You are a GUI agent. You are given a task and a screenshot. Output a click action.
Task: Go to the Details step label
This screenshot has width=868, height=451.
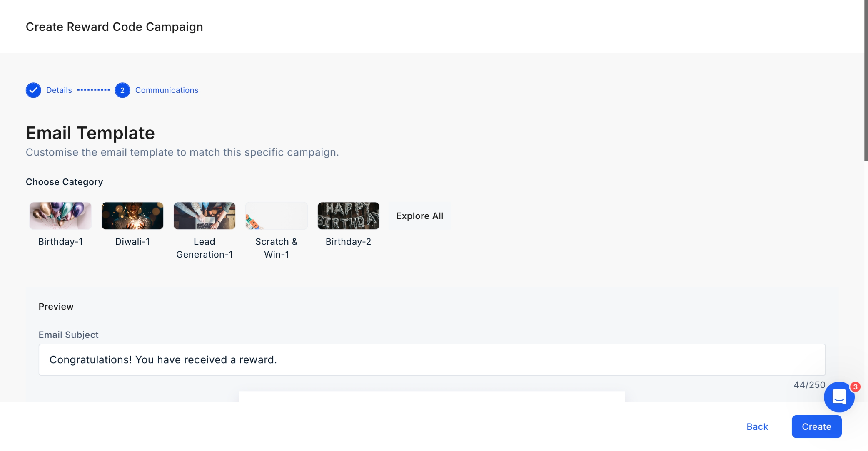pos(59,90)
